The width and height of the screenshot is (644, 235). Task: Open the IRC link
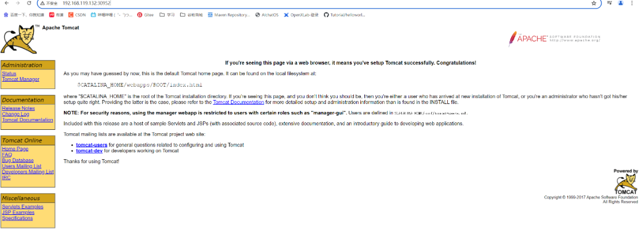pos(6,178)
